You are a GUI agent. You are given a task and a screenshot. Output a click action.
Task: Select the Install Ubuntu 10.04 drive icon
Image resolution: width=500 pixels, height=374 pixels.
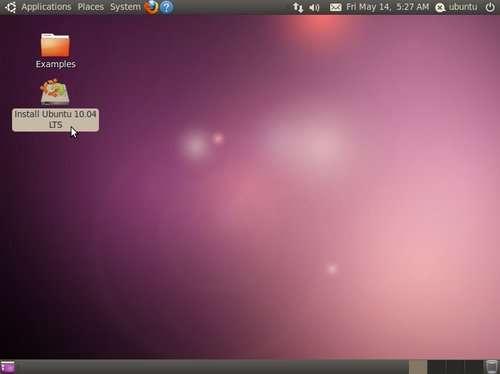pos(55,92)
